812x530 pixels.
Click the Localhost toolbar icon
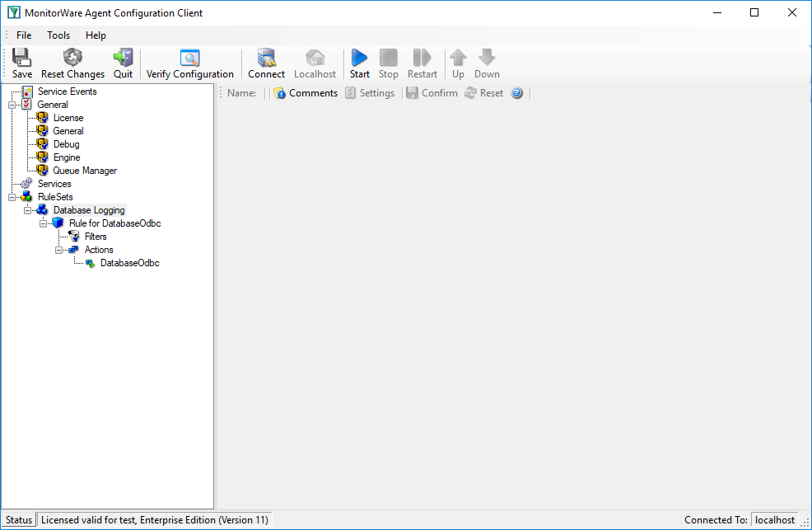(315, 58)
